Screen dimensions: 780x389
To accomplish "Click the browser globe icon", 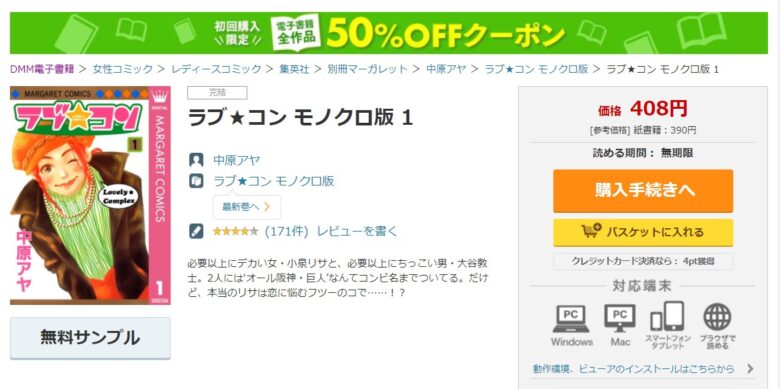I will pyautogui.click(x=717, y=317).
